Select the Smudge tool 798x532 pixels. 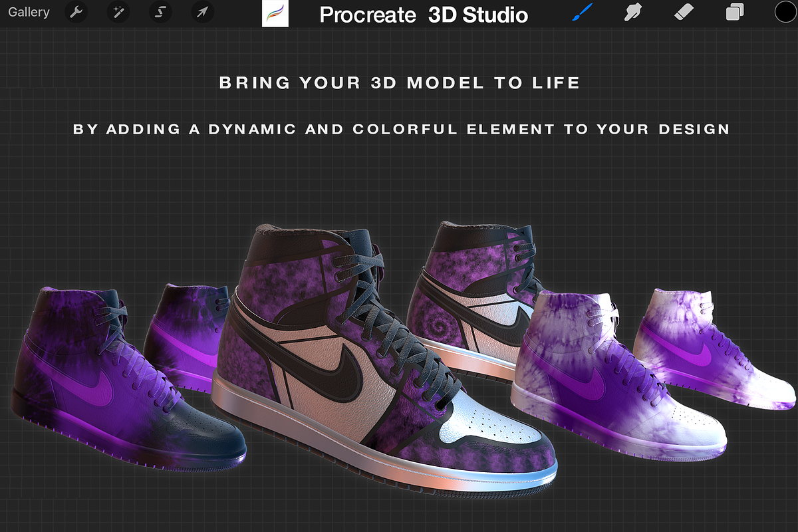pos(633,13)
